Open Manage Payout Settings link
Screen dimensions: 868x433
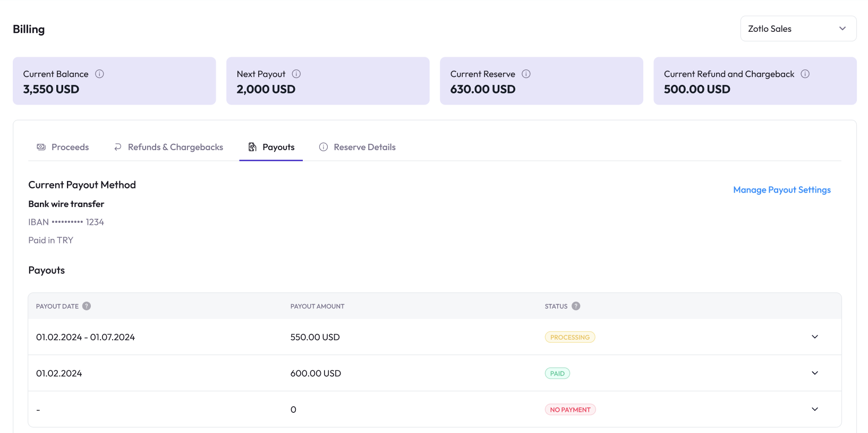tap(781, 190)
